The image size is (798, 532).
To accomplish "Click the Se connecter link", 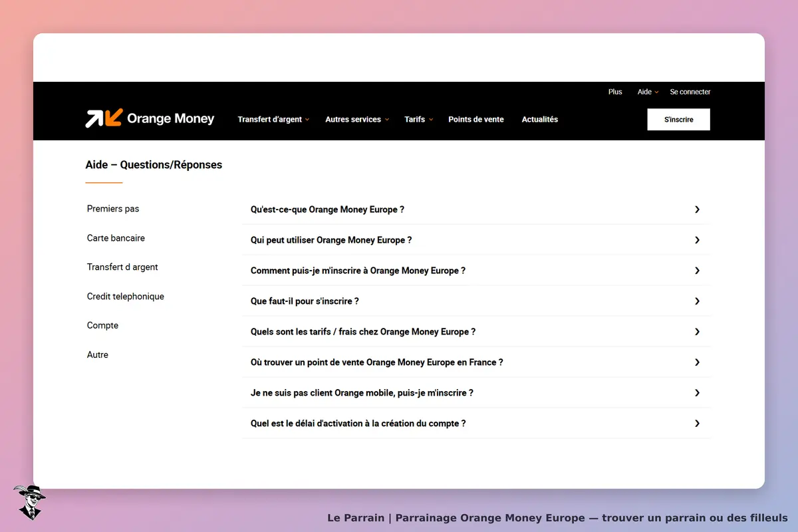I will tap(690, 92).
